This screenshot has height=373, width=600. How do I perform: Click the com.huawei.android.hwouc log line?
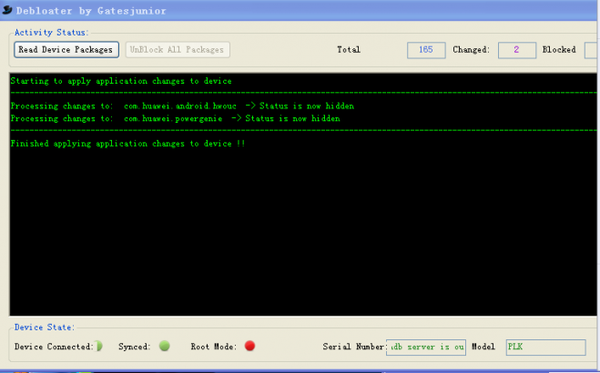182,106
